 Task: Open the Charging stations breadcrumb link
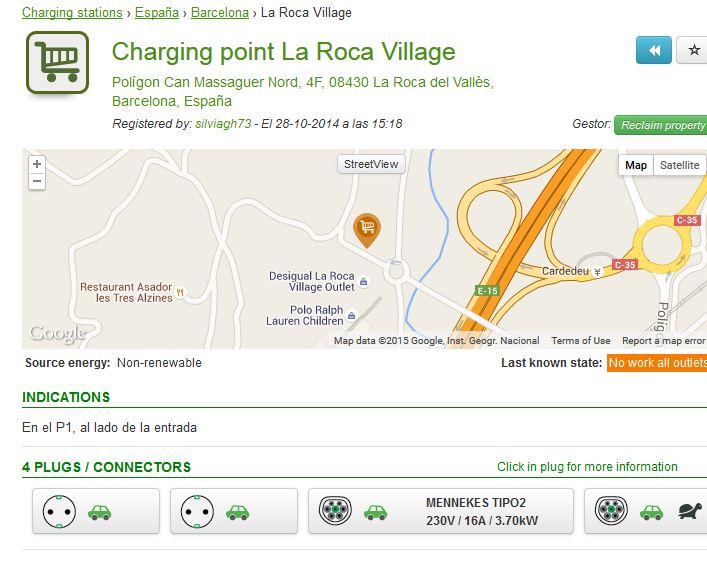coord(72,13)
